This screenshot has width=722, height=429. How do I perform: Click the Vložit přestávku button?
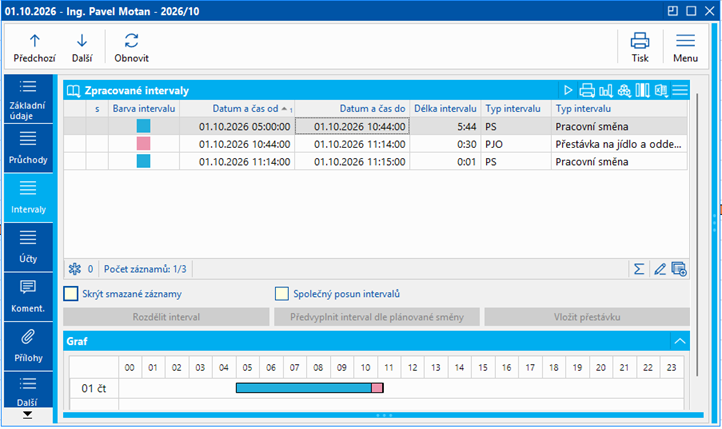coord(587,317)
